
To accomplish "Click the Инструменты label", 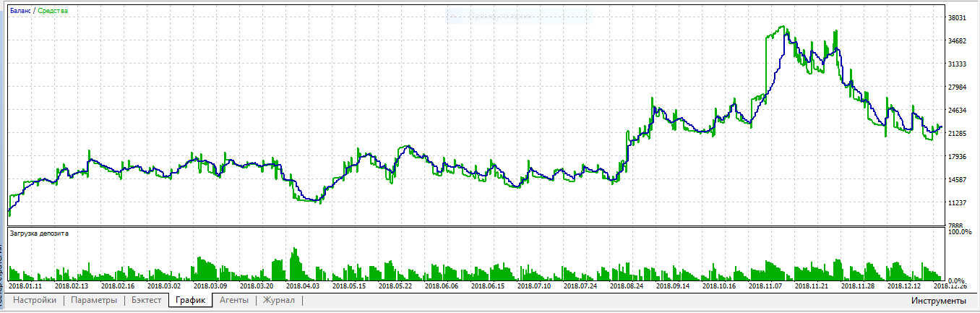I will [938, 301].
